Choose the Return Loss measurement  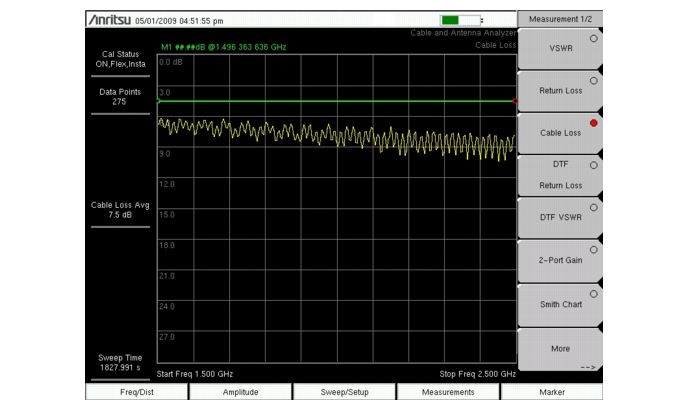coord(559,90)
